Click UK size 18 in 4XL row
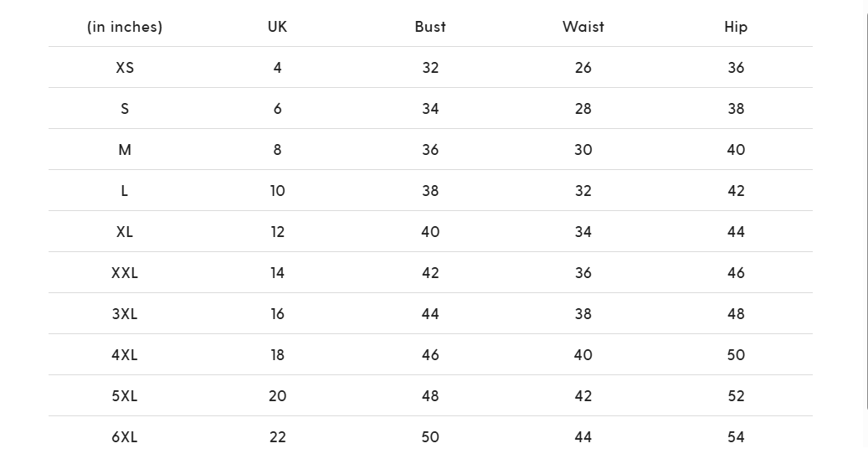The height and width of the screenshot is (464, 868). (x=277, y=355)
